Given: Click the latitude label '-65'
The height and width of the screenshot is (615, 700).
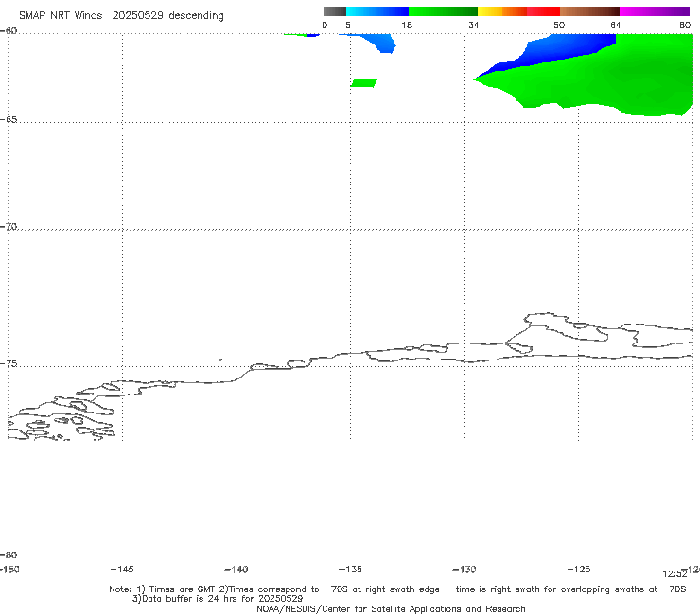Looking at the screenshot, I should pyautogui.click(x=9, y=120).
